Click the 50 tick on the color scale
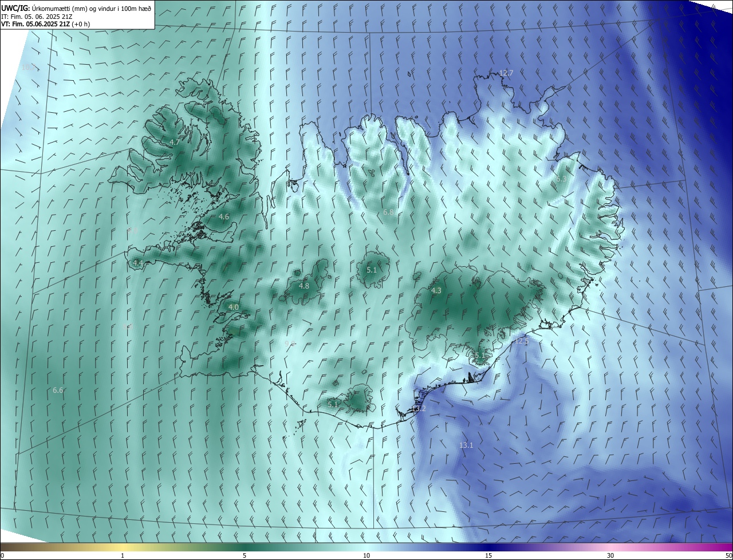This screenshot has height=560, width=733. click(728, 555)
